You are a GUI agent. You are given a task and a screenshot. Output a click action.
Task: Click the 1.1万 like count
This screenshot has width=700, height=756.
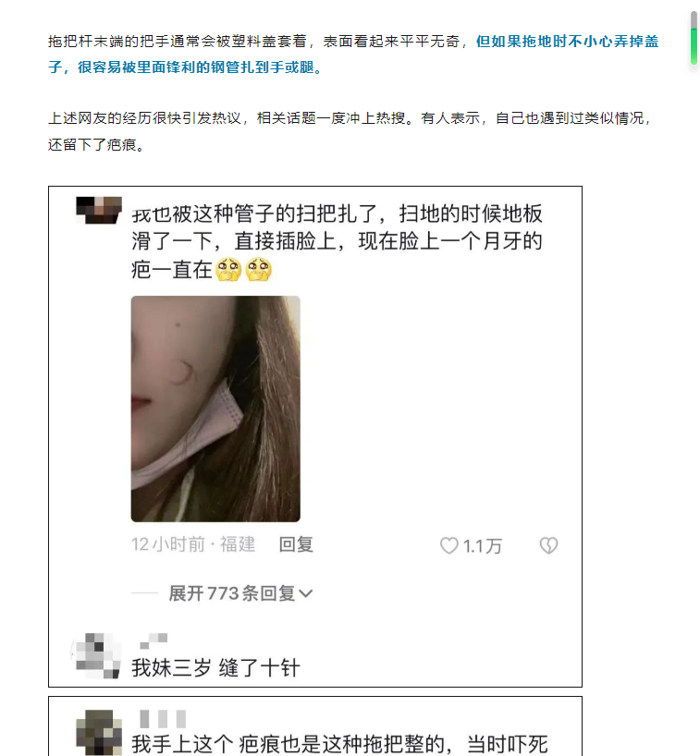point(483,546)
